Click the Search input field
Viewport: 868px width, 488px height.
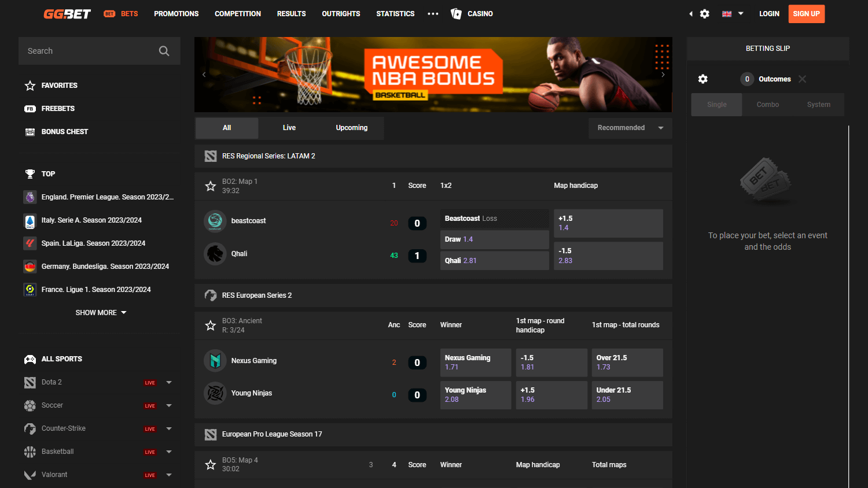[100, 51]
